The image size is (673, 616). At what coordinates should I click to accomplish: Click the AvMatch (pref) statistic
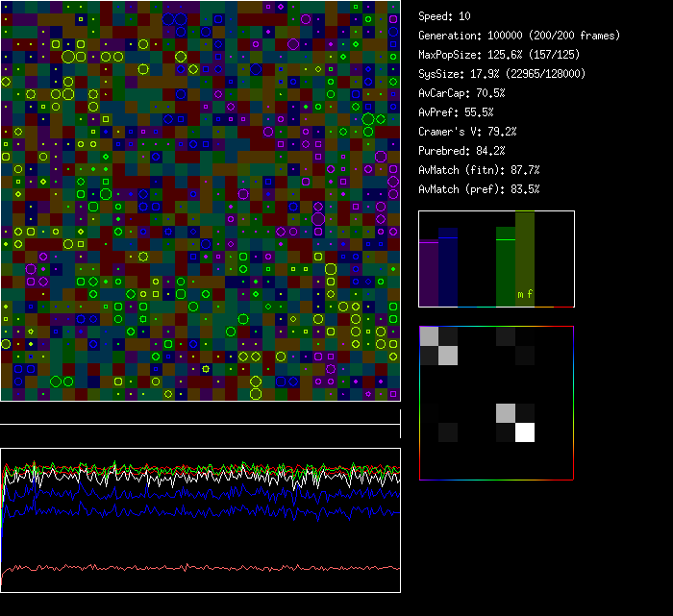tap(479, 189)
